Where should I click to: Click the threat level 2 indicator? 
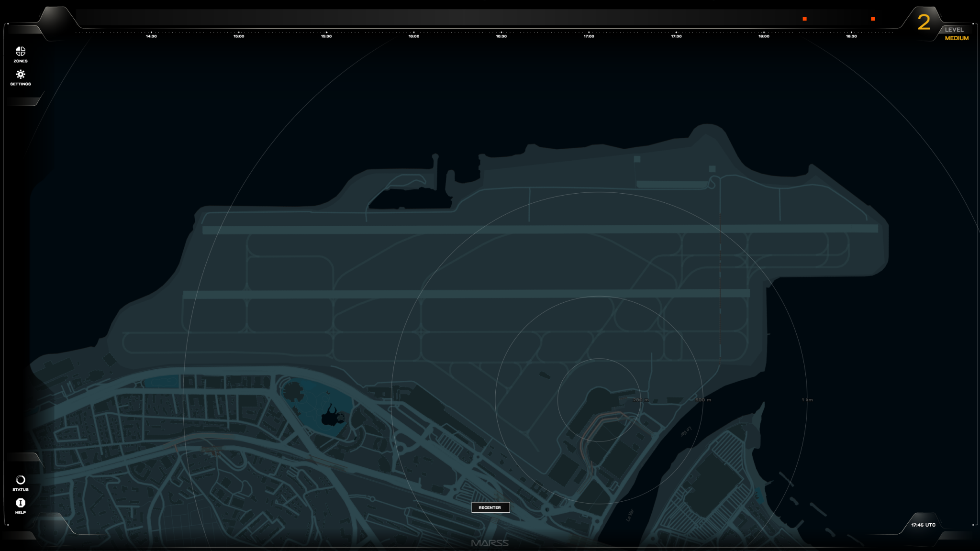pyautogui.click(x=924, y=22)
